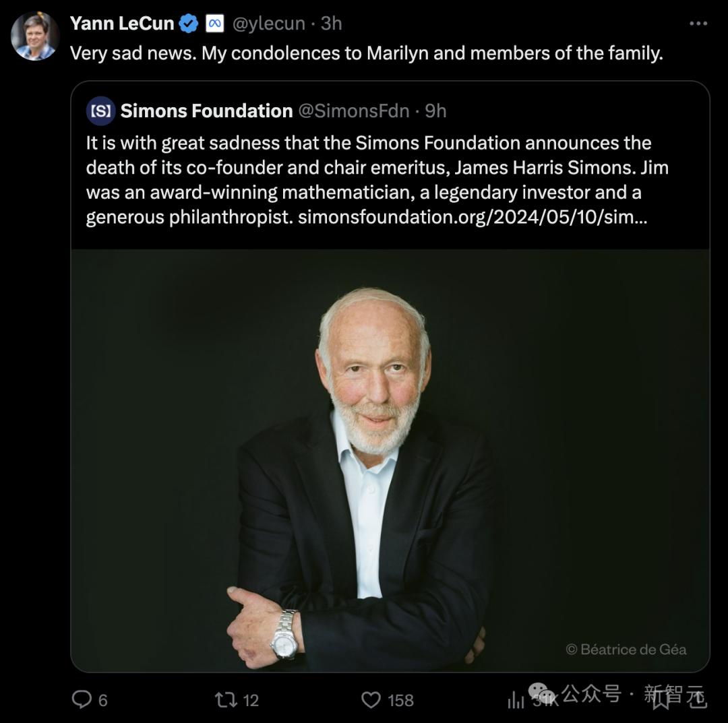Click the Simons Foundation account name

(x=206, y=111)
